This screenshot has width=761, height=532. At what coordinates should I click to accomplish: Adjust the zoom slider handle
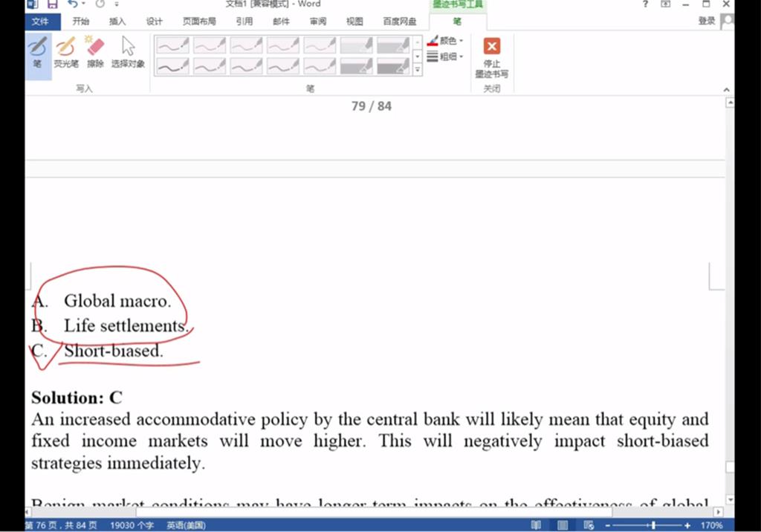coord(654,525)
